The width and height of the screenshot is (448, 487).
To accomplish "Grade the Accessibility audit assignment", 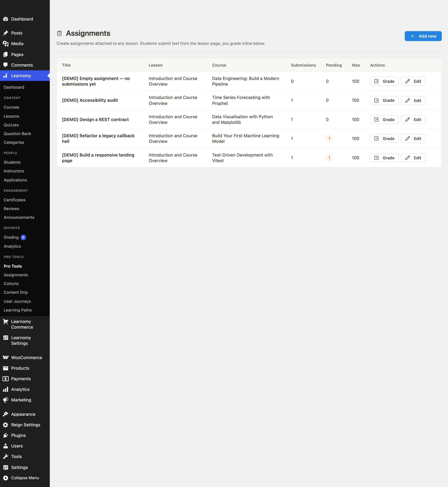I will [384, 100].
